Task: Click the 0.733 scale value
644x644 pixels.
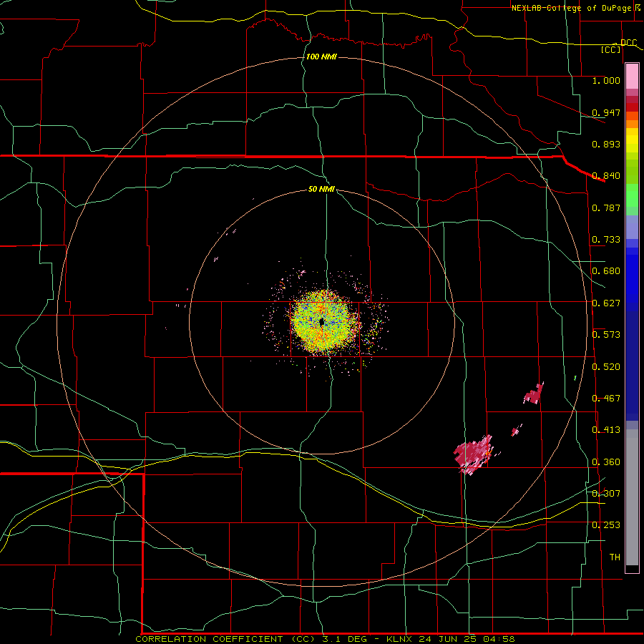Action: [x=606, y=240]
